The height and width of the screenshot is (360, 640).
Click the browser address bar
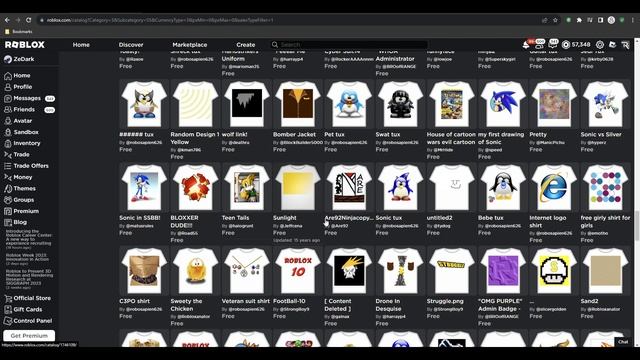[286, 20]
